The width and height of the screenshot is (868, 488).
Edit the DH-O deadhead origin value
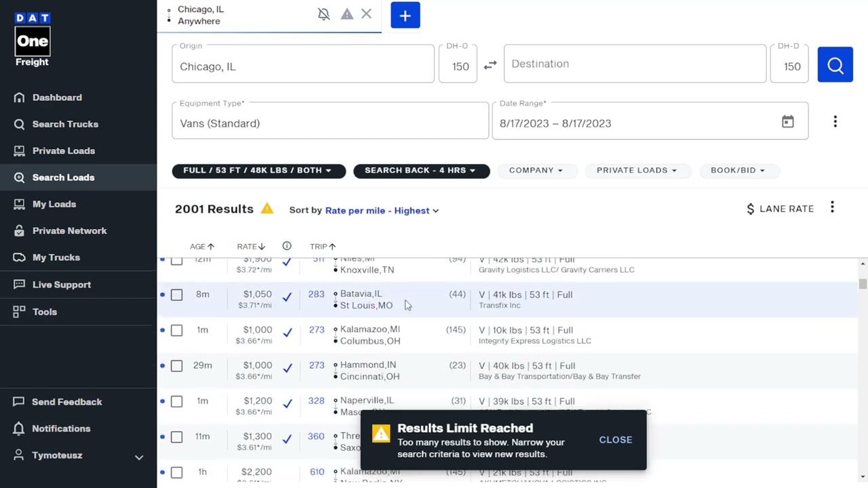tap(458, 64)
